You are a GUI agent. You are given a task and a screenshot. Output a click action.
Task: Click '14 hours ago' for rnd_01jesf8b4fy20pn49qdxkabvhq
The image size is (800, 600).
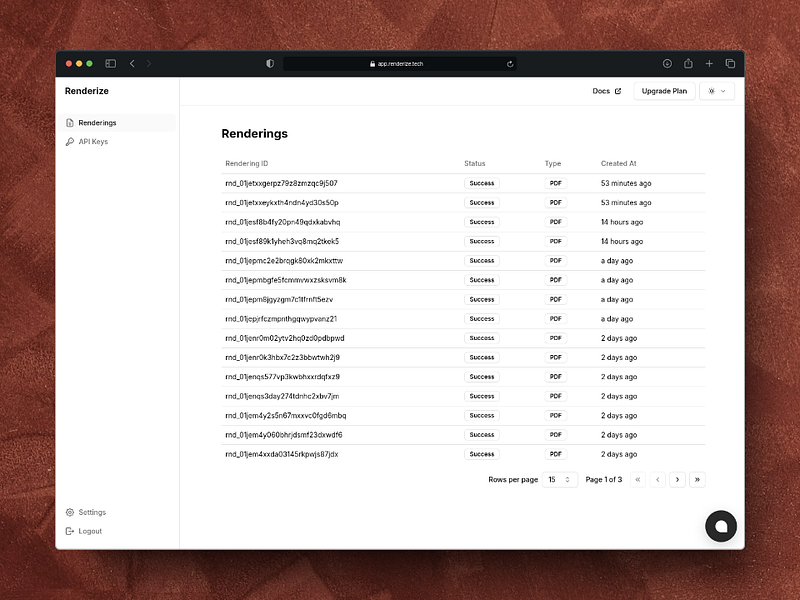(x=621, y=222)
